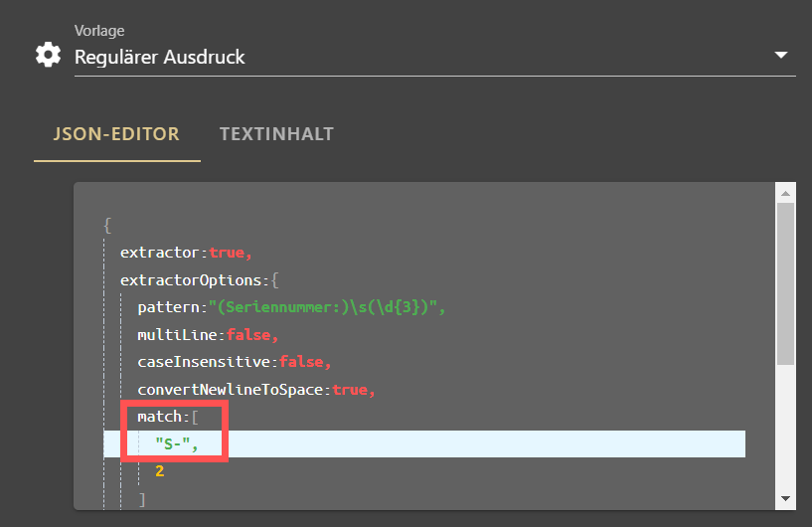The image size is (812, 527).
Task: Toggle the caseInsensitive false value
Action: pos(301,362)
